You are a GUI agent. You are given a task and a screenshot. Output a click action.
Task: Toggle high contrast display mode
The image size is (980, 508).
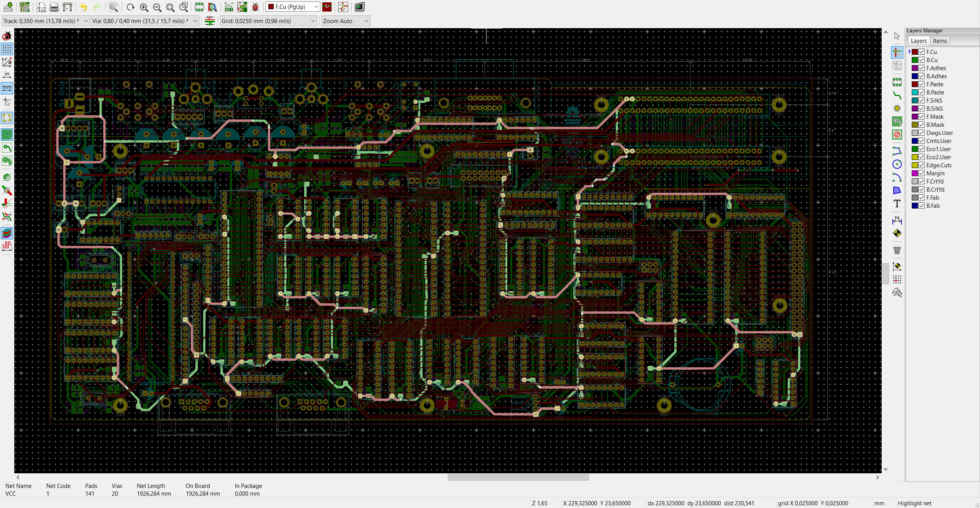pos(7,217)
